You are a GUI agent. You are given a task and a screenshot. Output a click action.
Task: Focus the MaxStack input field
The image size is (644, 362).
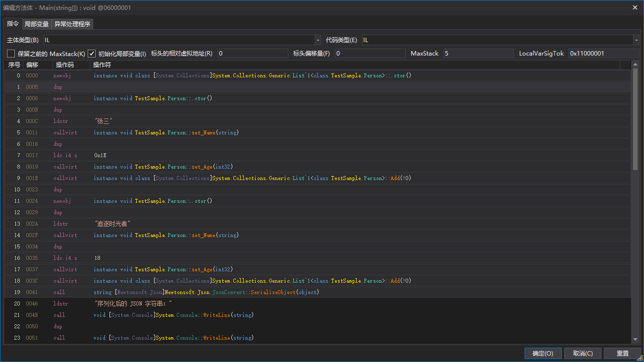click(478, 54)
